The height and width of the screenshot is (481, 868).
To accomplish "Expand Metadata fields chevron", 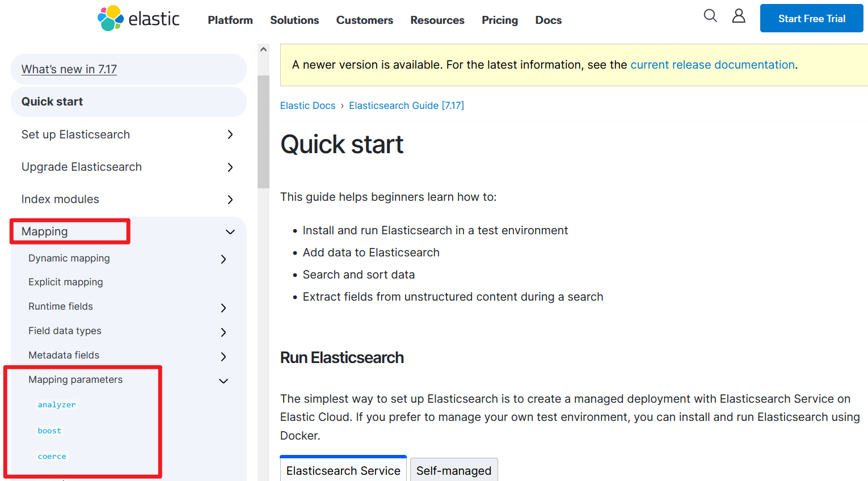I will 223,356.
